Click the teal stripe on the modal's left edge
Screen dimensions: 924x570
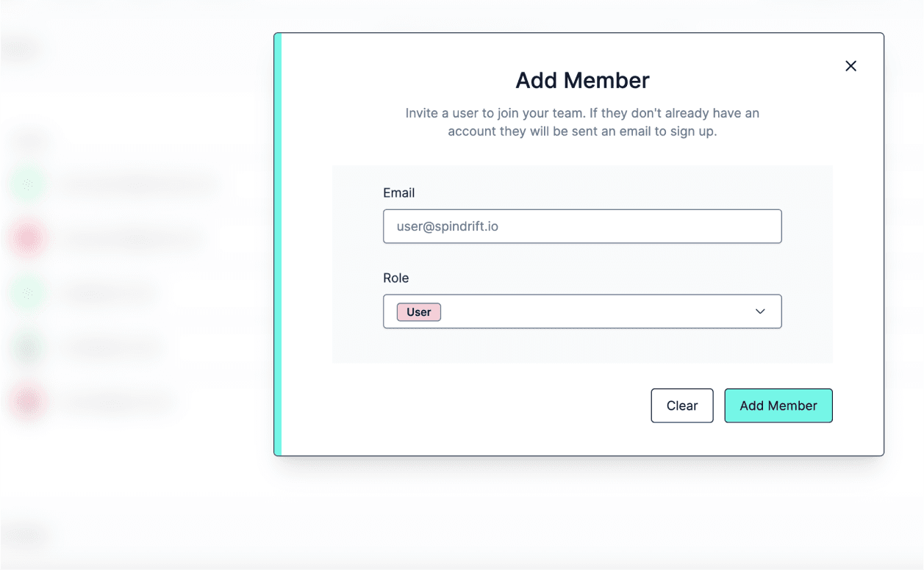pyautogui.click(x=277, y=242)
